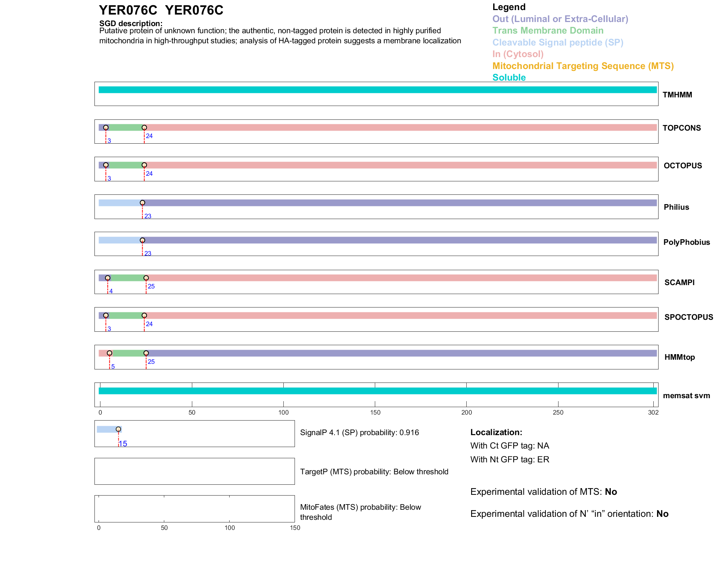The height and width of the screenshot is (587, 728).
Task: Click the HMMtop track label
Action: point(679,357)
